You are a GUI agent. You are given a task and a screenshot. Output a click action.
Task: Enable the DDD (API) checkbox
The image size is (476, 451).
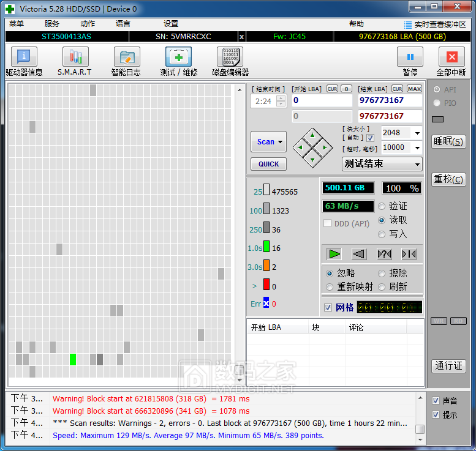point(327,223)
